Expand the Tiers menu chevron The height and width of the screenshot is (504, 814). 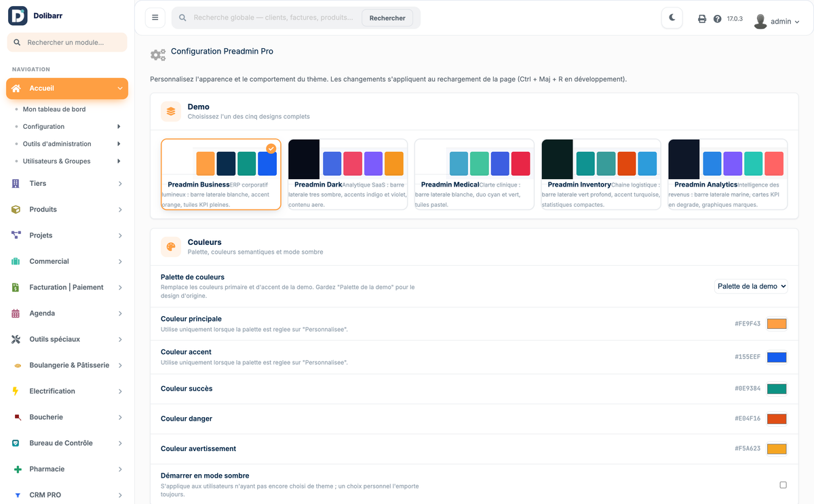[x=120, y=184]
